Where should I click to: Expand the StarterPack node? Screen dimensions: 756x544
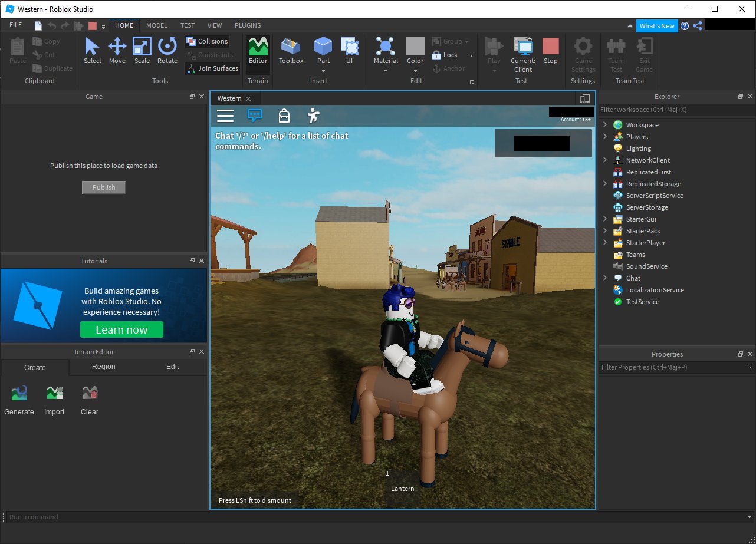pyautogui.click(x=604, y=230)
